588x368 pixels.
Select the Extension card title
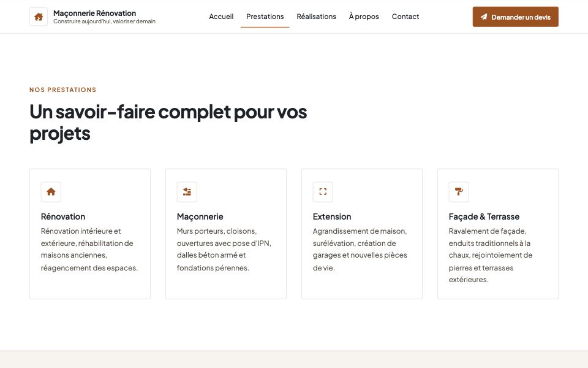(x=332, y=217)
